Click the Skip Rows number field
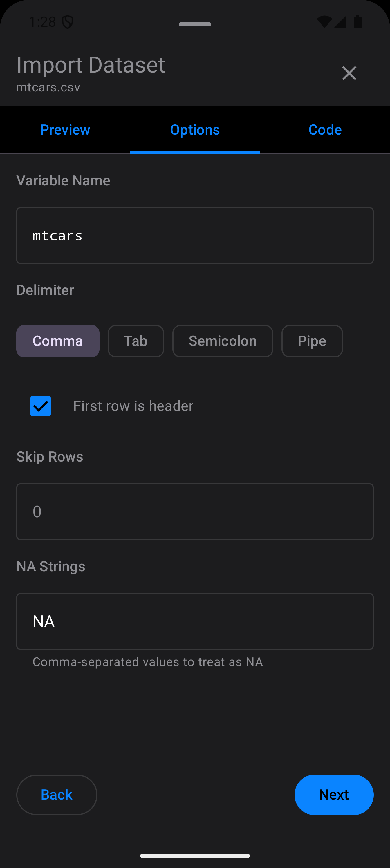 195,511
